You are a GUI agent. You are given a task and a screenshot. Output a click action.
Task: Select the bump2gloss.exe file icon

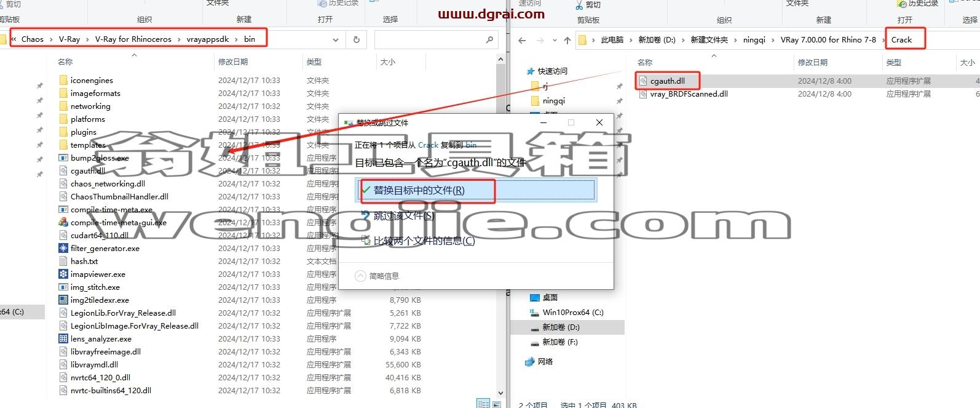point(63,158)
